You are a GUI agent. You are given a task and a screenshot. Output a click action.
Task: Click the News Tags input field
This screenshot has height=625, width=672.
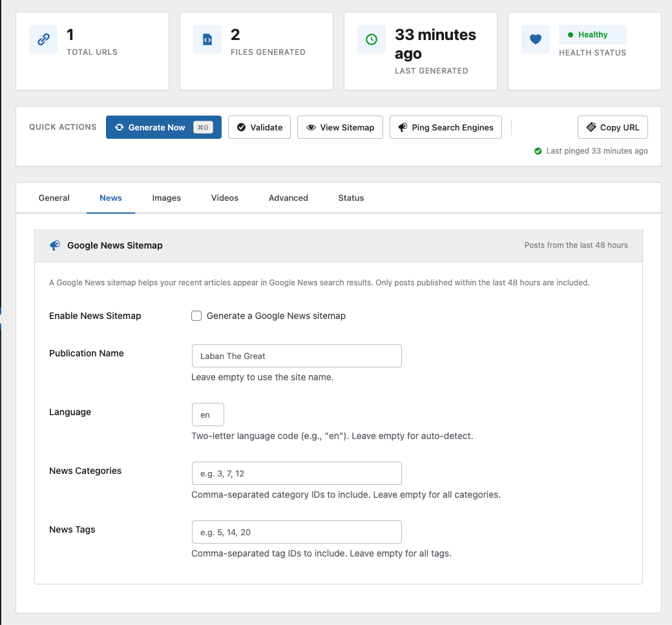tap(297, 532)
